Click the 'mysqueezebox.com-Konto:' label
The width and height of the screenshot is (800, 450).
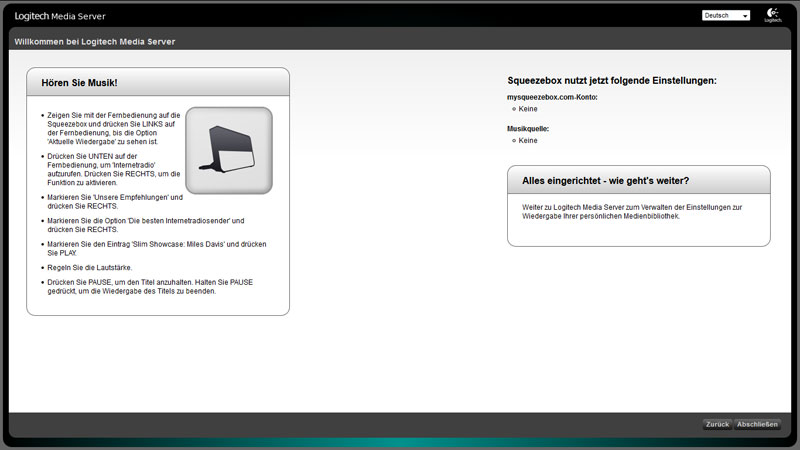tap(552, 97)
